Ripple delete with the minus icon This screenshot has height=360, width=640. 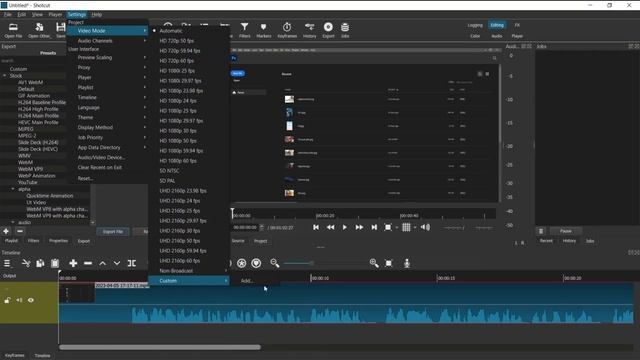[88, 263]
